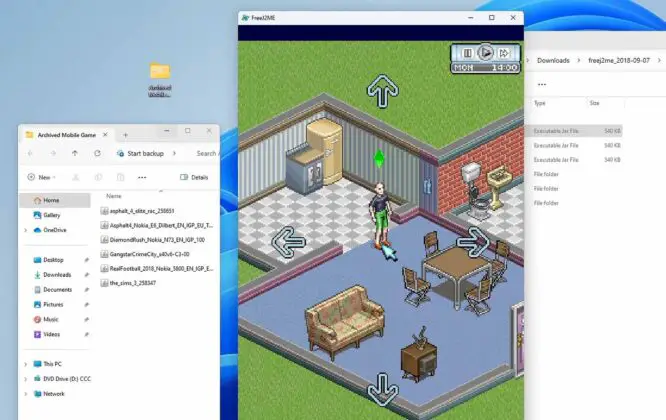Screen dimensions: 666x420
Task: Click the left scroll arrow in game
Action: click(x=288, y=242)
